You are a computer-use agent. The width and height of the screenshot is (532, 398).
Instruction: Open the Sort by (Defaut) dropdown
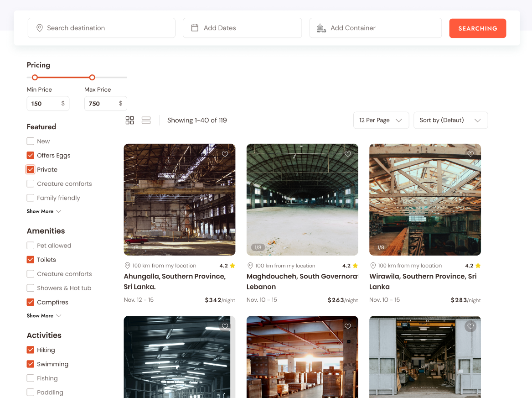click(450, 120)
